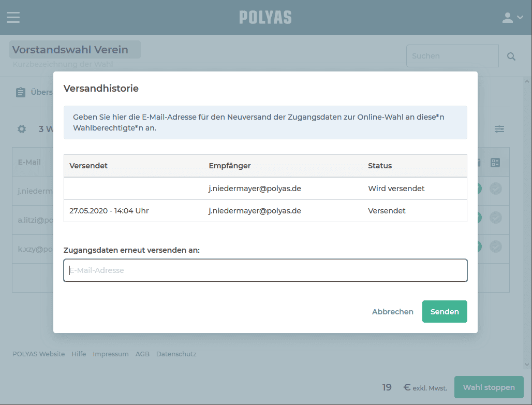Screen dimensions: 532x405
Task: Open the hamburger menu in the header
Action: coord(13,17)
